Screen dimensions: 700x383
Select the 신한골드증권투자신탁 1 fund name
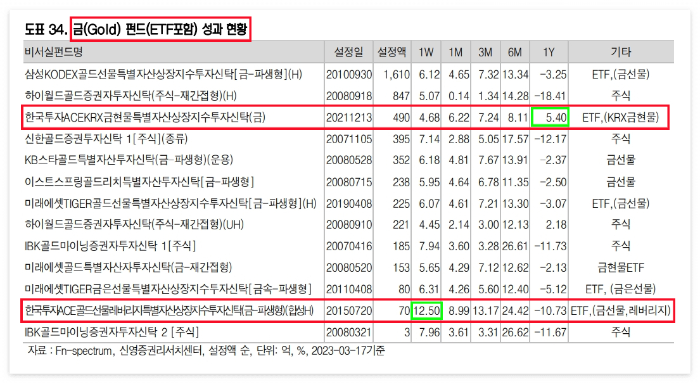(x=106, y=139)
